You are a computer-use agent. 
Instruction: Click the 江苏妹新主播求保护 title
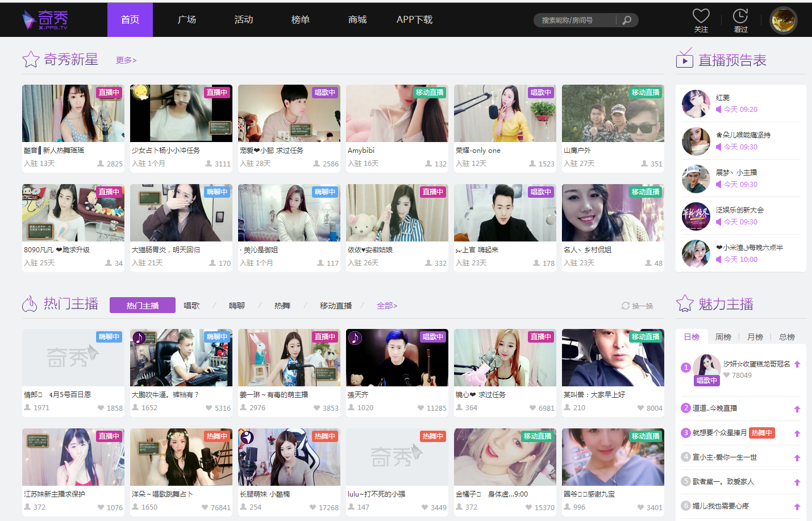point(55,494)
